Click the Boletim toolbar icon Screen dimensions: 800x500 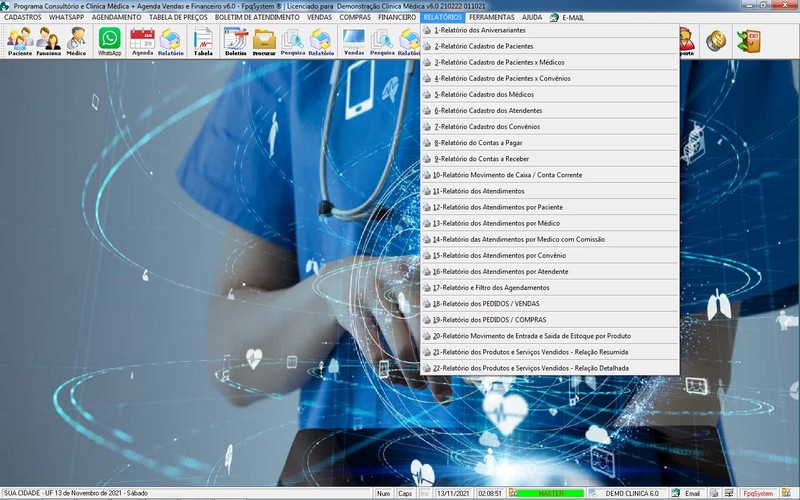coord(235,41)
